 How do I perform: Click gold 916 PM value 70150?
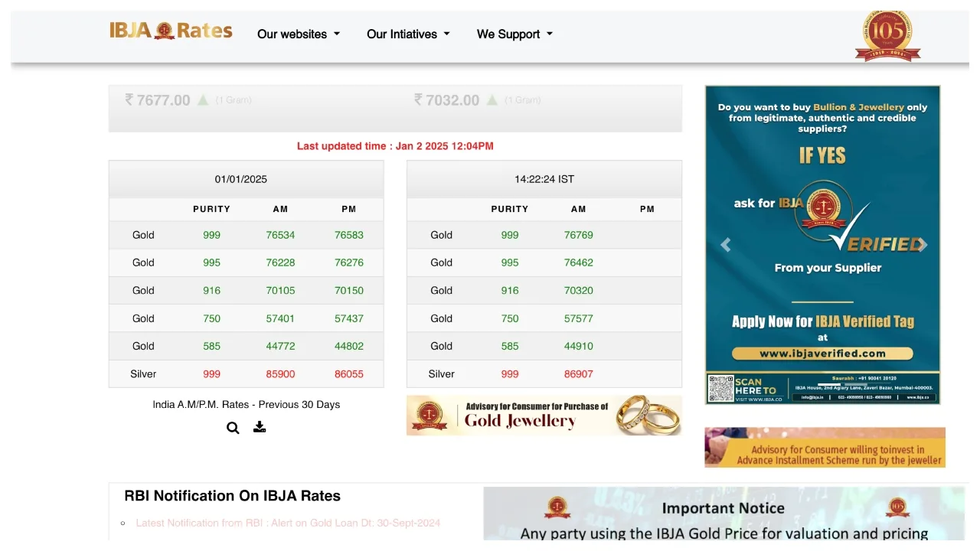tap(349, 290)
